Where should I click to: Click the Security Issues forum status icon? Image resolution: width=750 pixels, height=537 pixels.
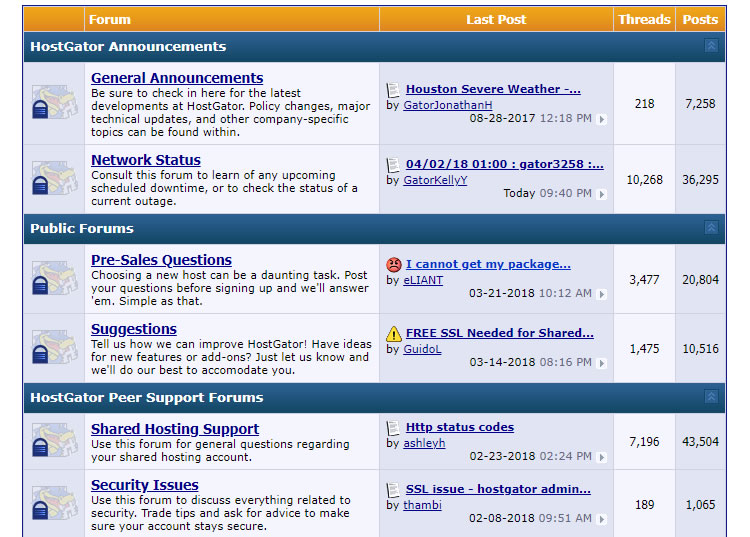click(x=54, y=503)
